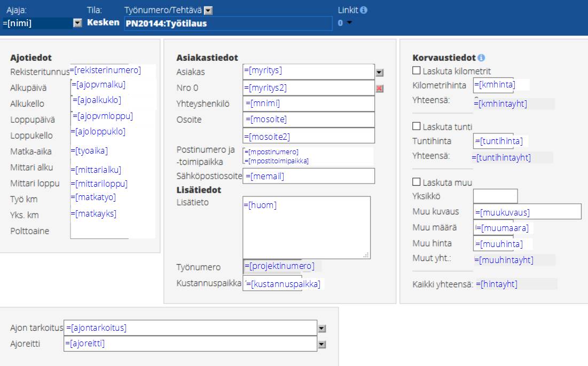Toggle the Laskuta tunti checkbox

417,126
